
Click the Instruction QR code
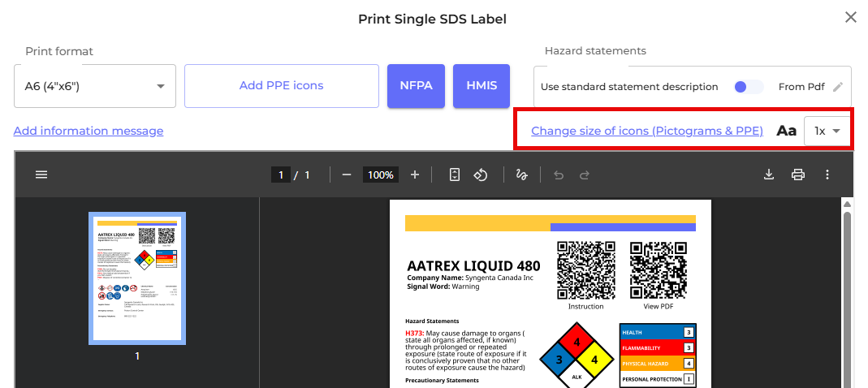(x=585, y=270)
